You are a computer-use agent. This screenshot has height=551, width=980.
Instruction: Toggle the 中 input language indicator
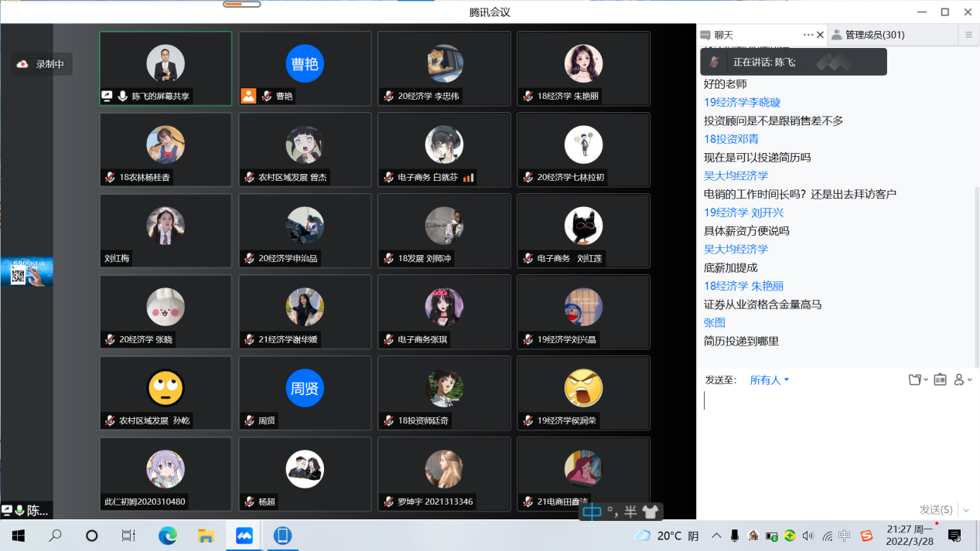coord(592,512)
